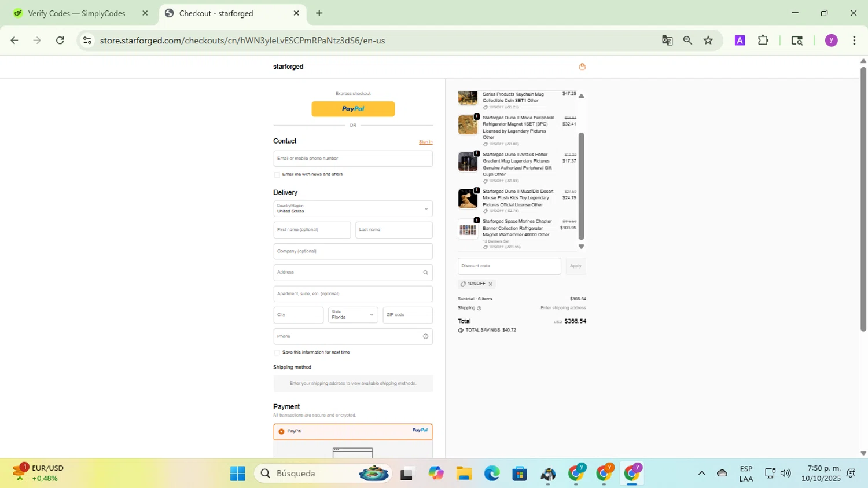
Task: Open the Windows Start menu
Action: point(237,474)
